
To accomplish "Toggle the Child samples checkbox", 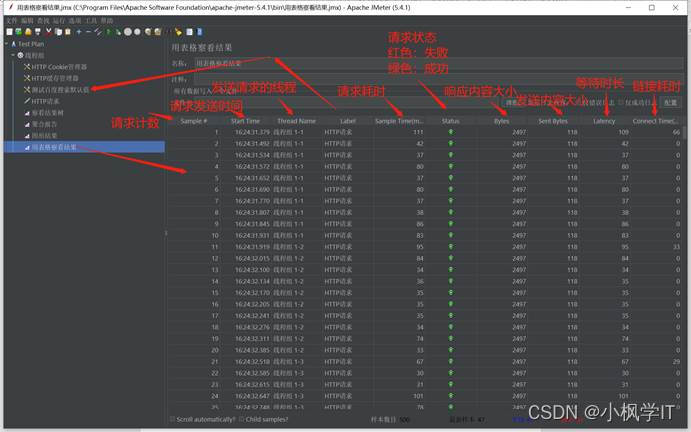I will pyautogui.click(x=241, y=419).
